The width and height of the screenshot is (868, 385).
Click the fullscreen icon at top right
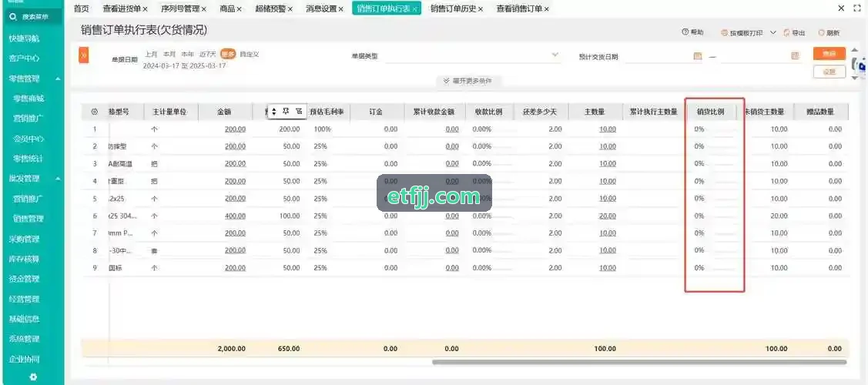click(857, 8)
